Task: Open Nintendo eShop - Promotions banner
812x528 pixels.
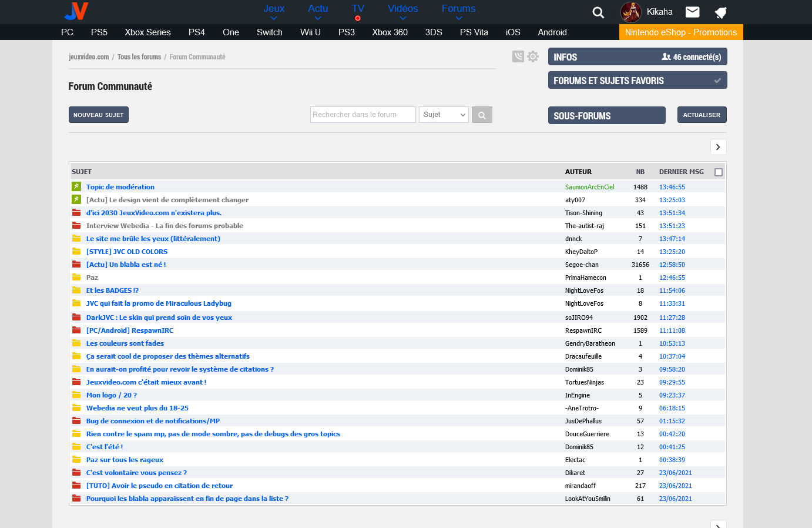Action: point(681,32)
